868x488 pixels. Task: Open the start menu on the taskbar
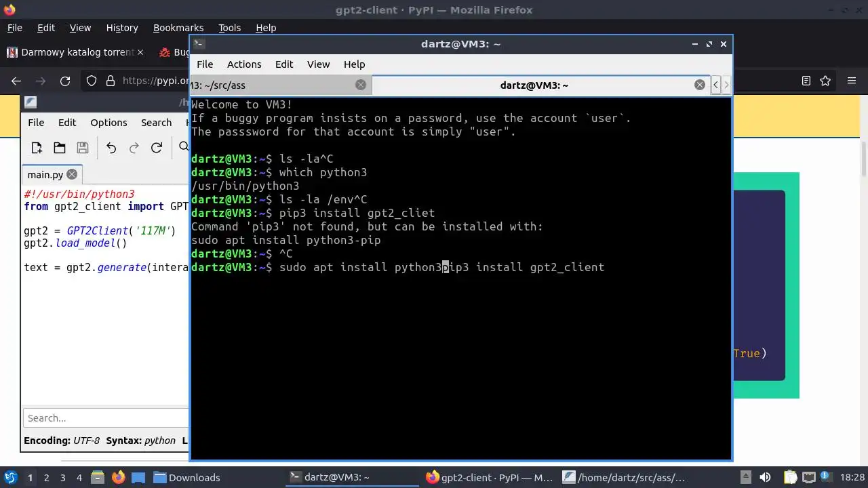click(10, 477)
